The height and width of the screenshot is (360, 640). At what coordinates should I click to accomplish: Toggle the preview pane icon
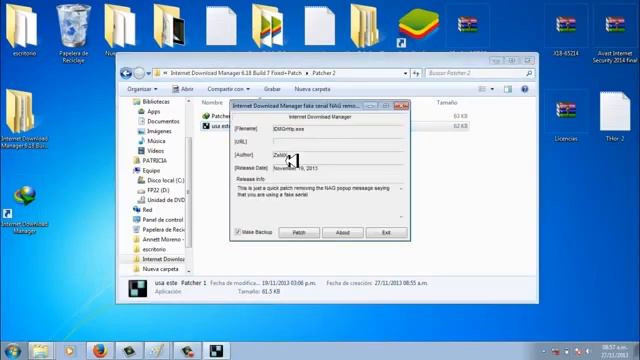pos(508,89)
